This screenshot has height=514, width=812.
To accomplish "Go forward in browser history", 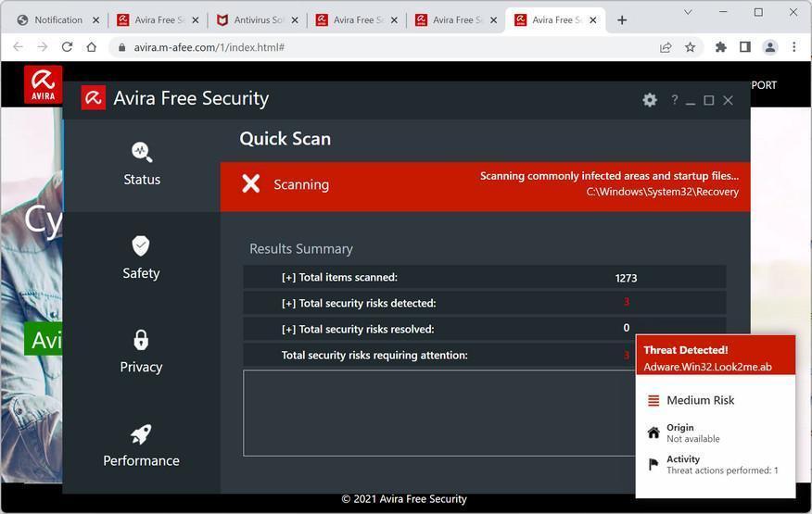I will [x=43, y=47].
